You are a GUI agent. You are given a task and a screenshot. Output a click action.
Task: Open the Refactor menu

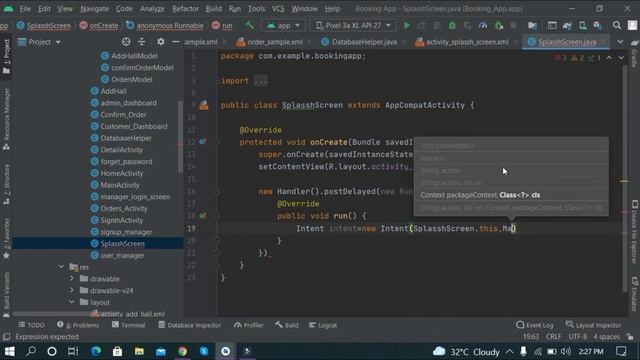pyautogui.click(x=185, y=9)
